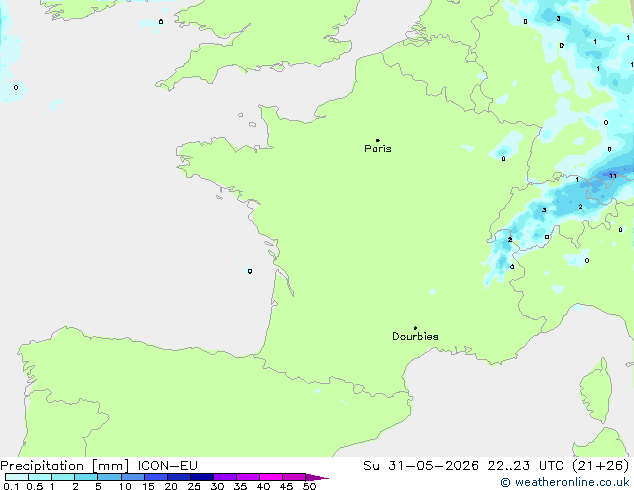This screenshot has height=490, width=634.
Task: Click the 30–35 mm purple legend swatch
Action: pyautogui.click(x=224, y=477)
